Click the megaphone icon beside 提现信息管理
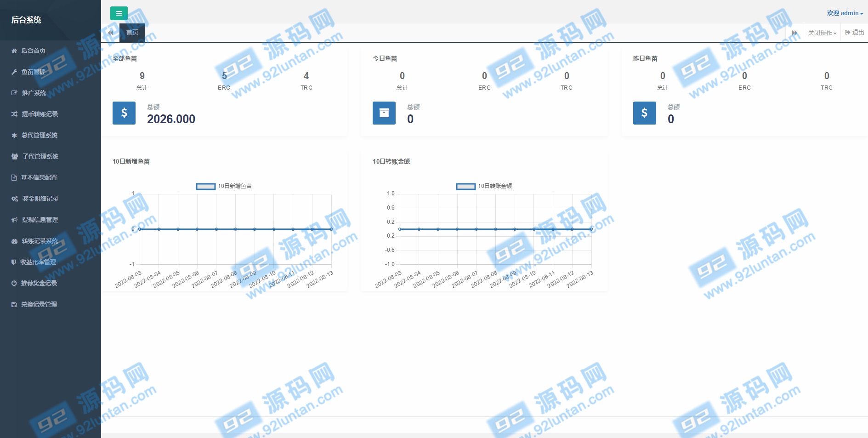This screenshot has height=438, width=868. pyautogui.click(x=14, y=220)
